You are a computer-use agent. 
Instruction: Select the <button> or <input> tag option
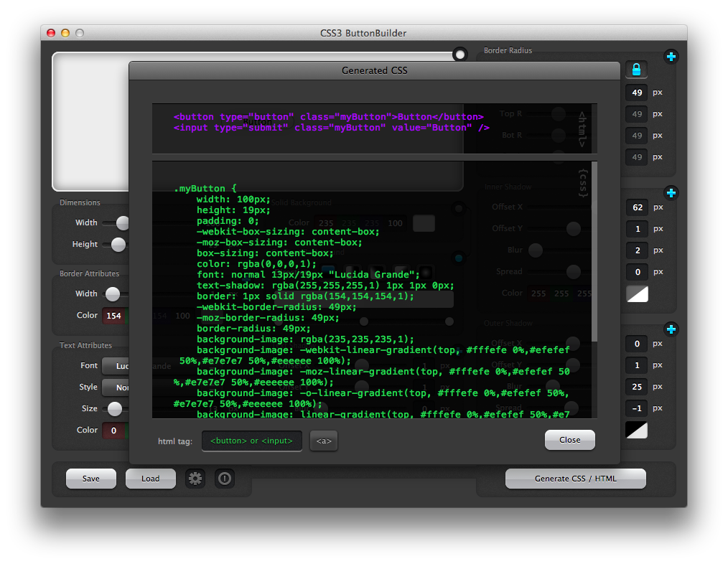[252, 441]
